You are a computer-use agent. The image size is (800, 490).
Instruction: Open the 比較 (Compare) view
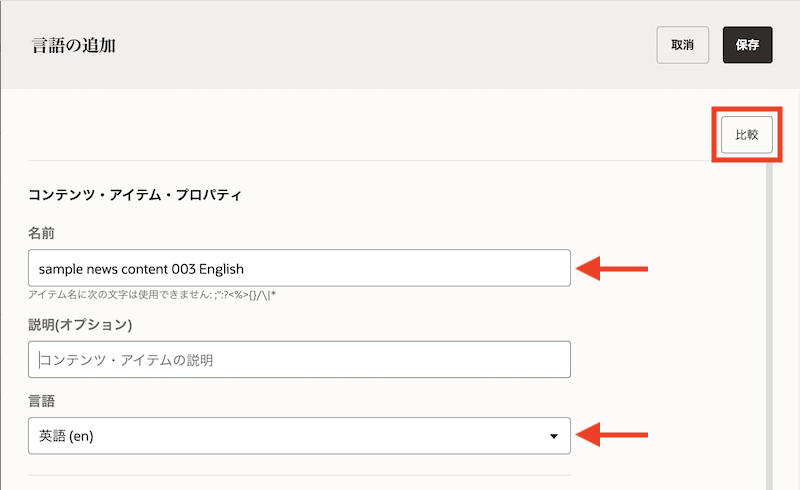[x=747, y=134]
